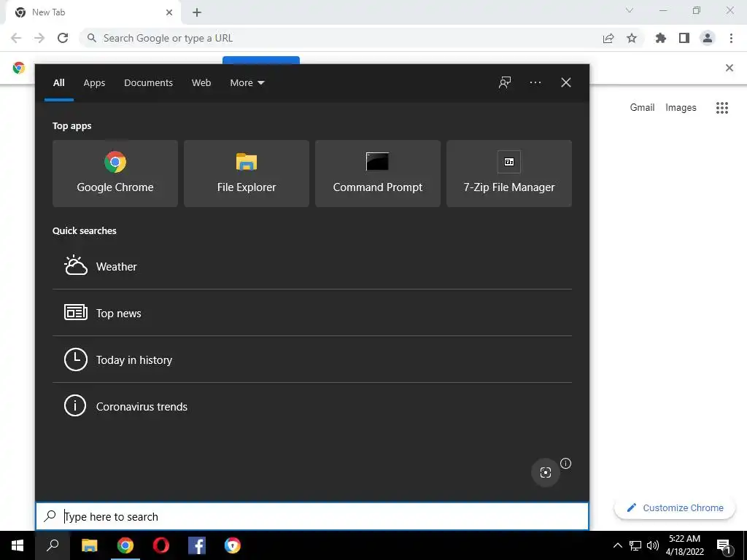Click Chrome's Forward navigation arrow
This screenshot has width=747, height=560.
(39, 38)
